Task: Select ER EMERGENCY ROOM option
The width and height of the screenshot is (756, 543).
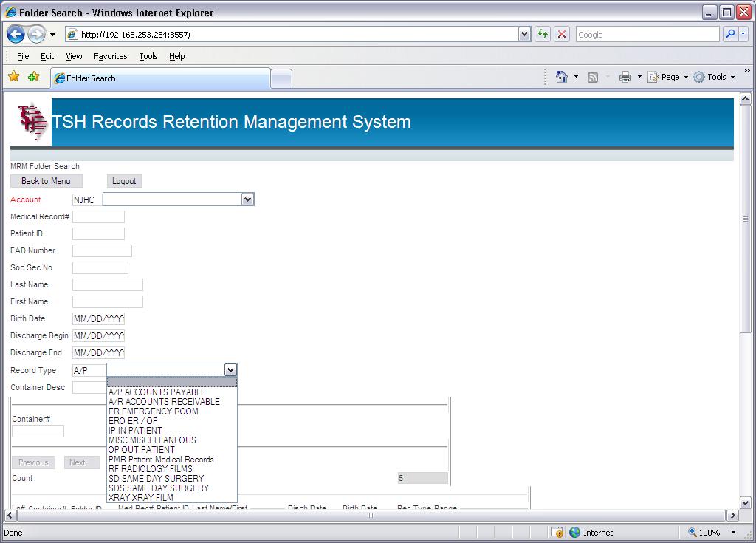Action: click(x=172, y=411)
